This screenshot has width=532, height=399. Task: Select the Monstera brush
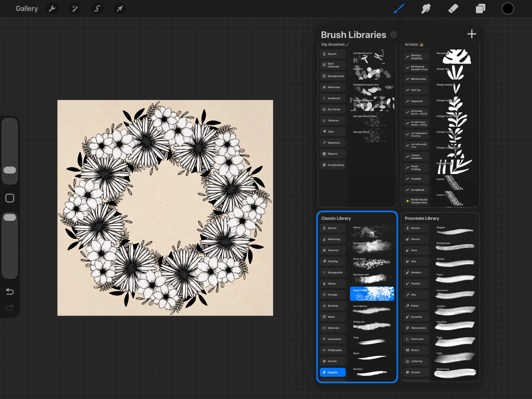pos(455,57)
